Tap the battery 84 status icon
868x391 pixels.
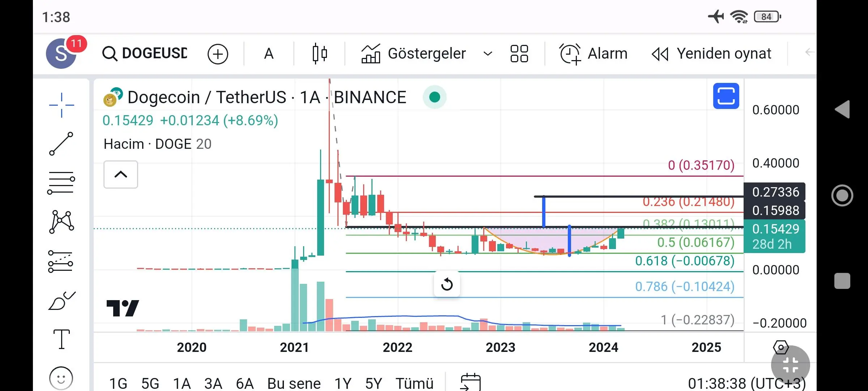click(x=767, y=17)
